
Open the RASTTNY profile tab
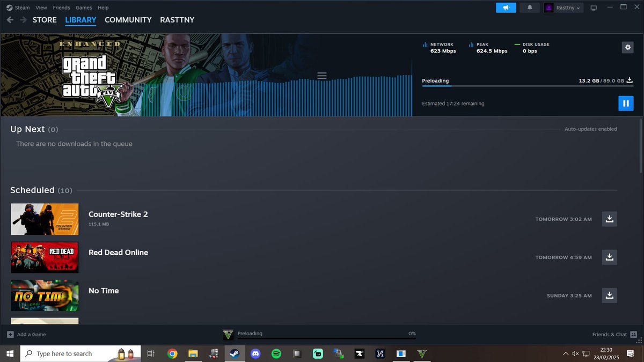point(177,20)
